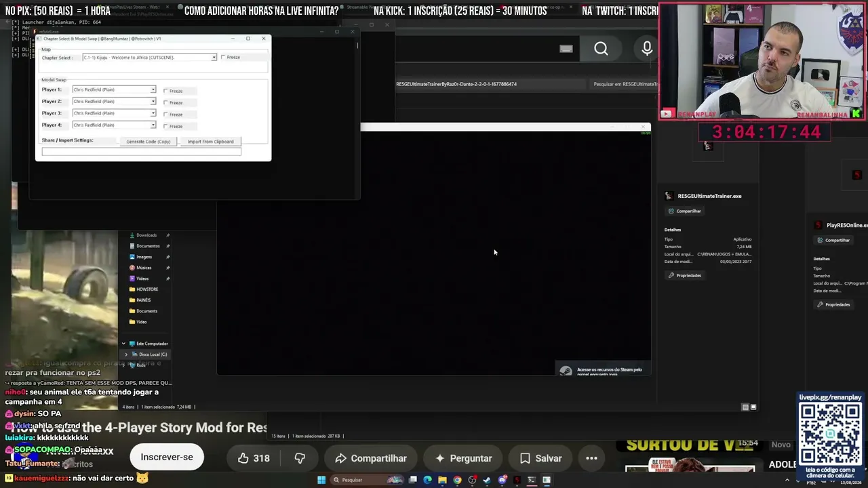Open the Steam overlay notification icon
Viewport: 868px width, 488px height.
(x=566, y=371)
